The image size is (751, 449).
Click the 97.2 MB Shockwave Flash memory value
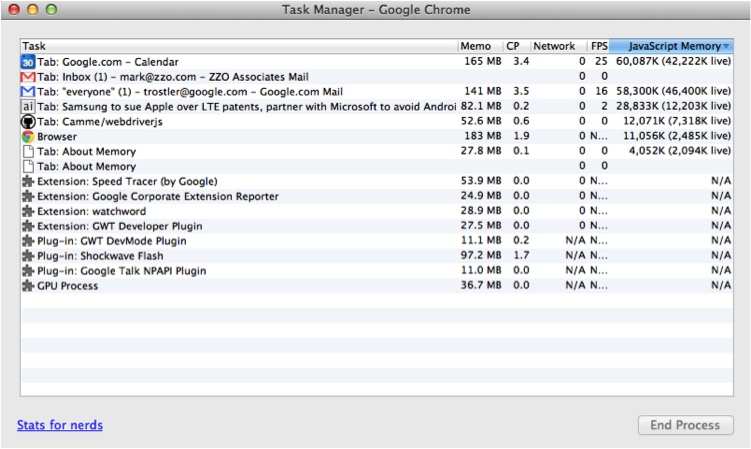coord(481,255)
